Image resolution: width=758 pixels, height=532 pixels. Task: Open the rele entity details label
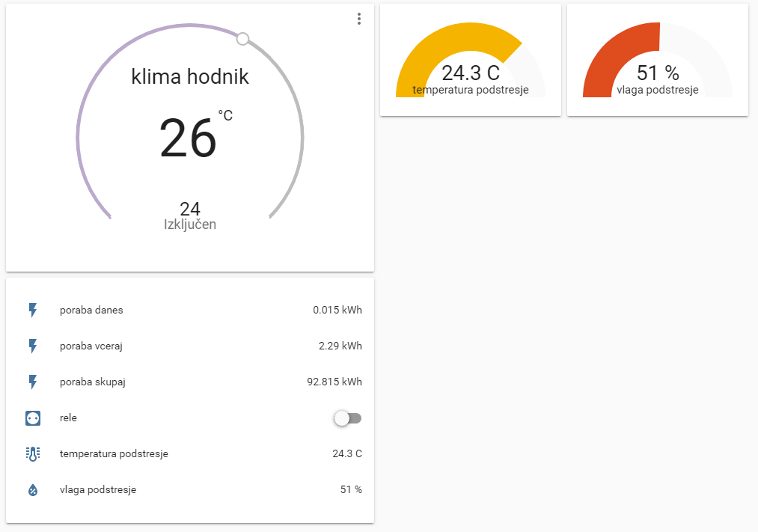[68, 418]
